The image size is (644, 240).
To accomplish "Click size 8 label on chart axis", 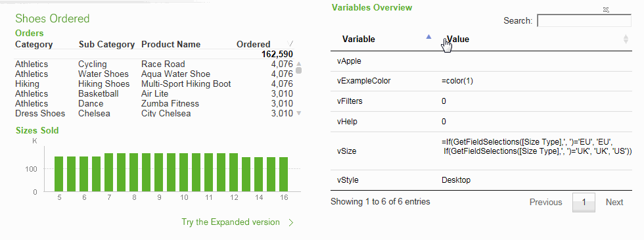I will (134, 198).
